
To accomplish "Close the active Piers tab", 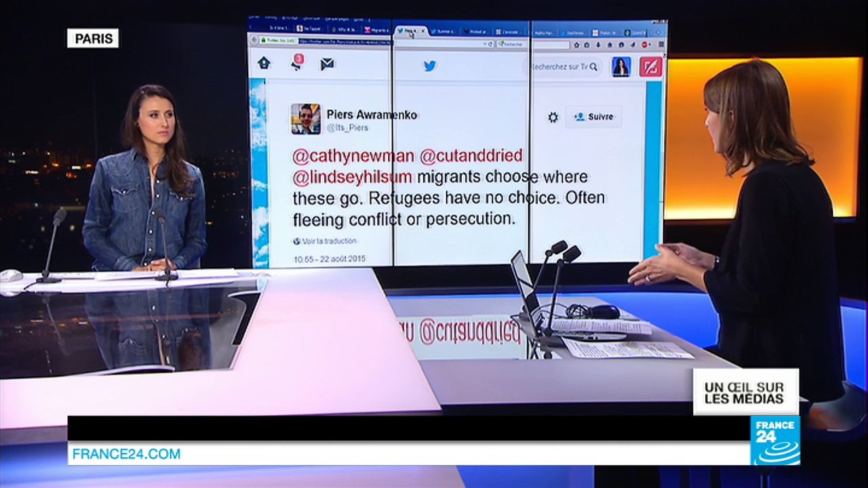I will (x=423, y=31).
